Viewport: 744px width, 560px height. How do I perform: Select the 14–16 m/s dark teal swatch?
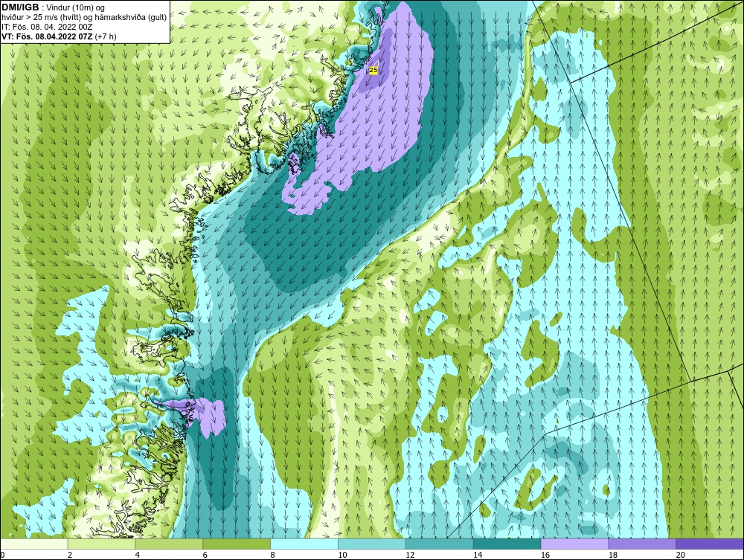point(507,544)
